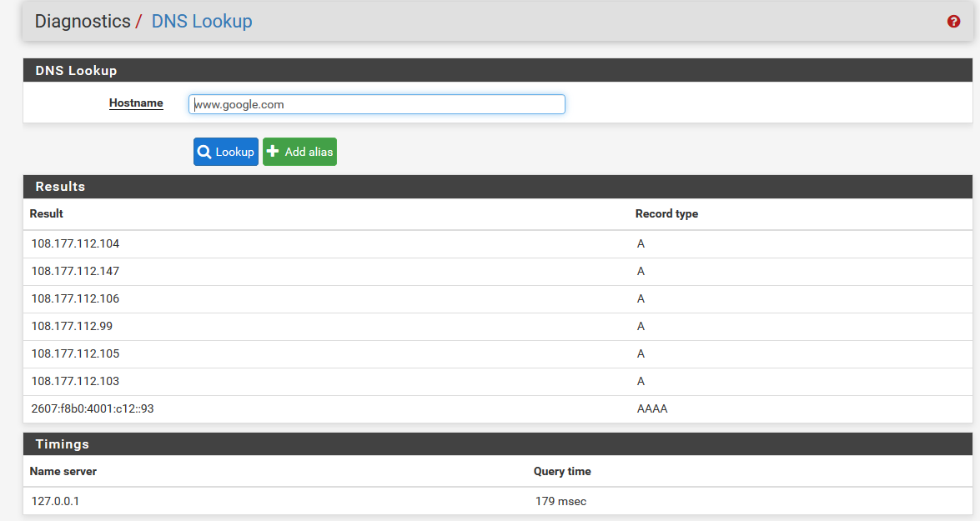
Task: Open the red help icon
Action: tap(953, 21)
